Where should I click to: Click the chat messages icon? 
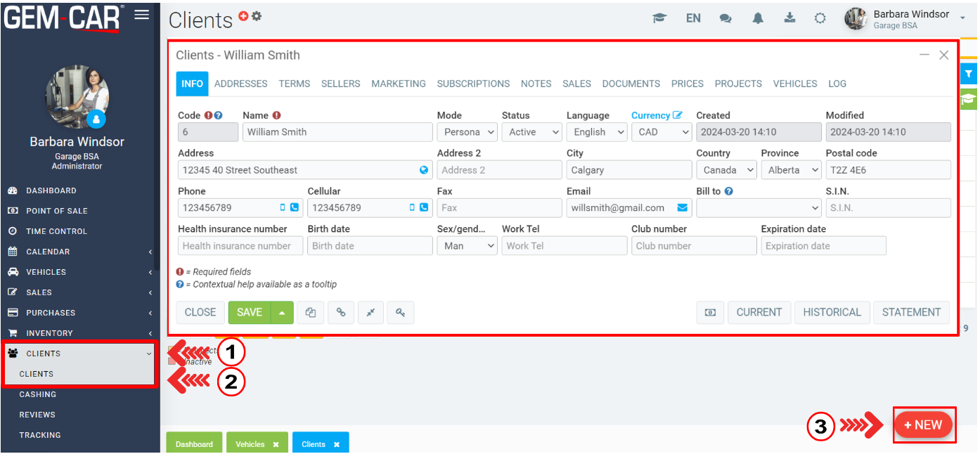coord(726,19)
